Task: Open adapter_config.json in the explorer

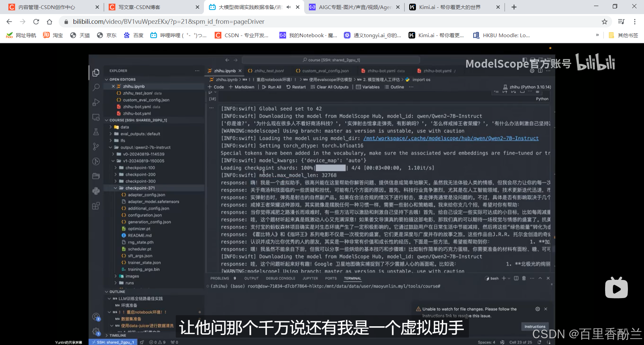Action: point(146,195)
